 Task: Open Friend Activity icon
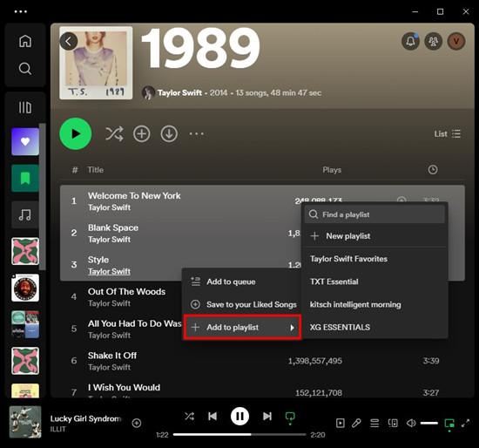433,41
